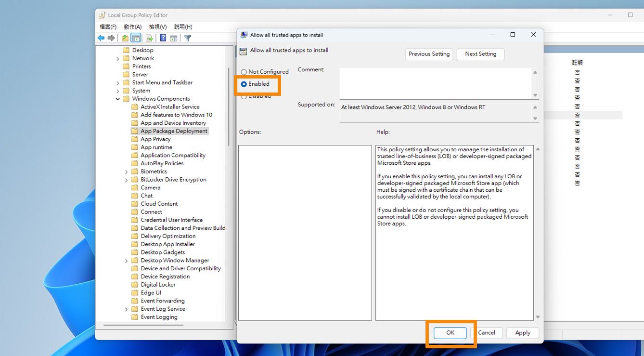Click the folder icon beside Event Logging
This screenshot has width=644, height=356.
(x=135, y=317)
